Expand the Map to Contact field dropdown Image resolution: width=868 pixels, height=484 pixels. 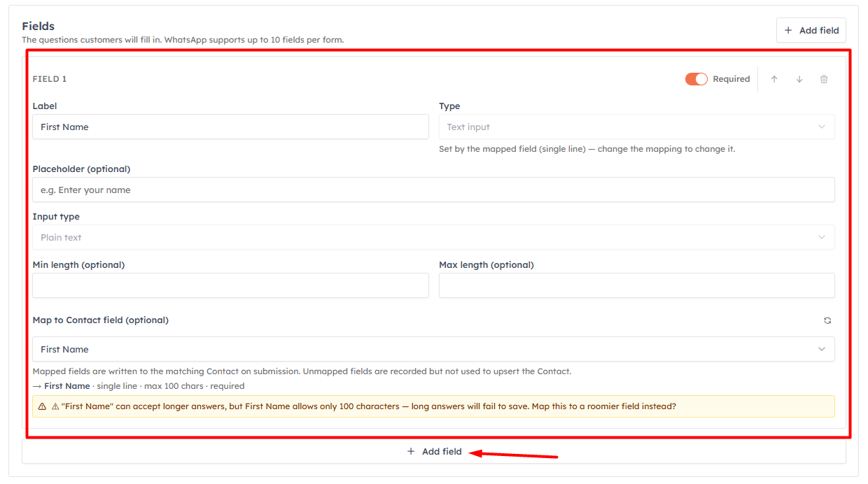click(433, 349)
